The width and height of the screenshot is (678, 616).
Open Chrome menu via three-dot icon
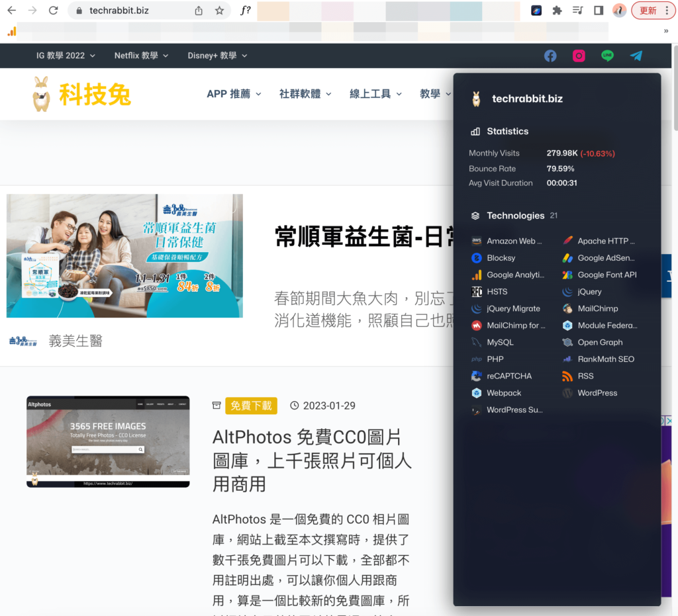pyautogui.click(x=667, y=11)
